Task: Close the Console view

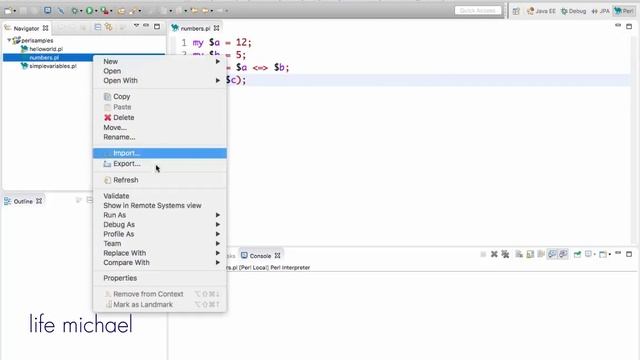Action: click(x=278, y=256)
